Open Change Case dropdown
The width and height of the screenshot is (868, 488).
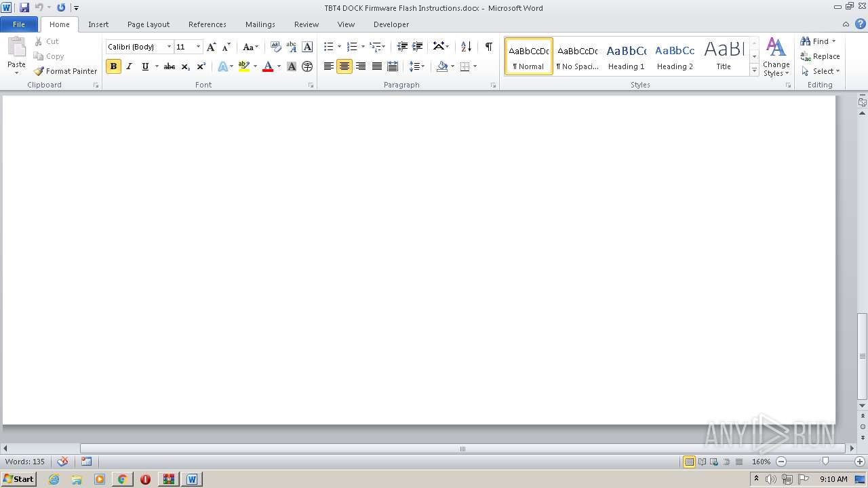[x=251, y=47]
